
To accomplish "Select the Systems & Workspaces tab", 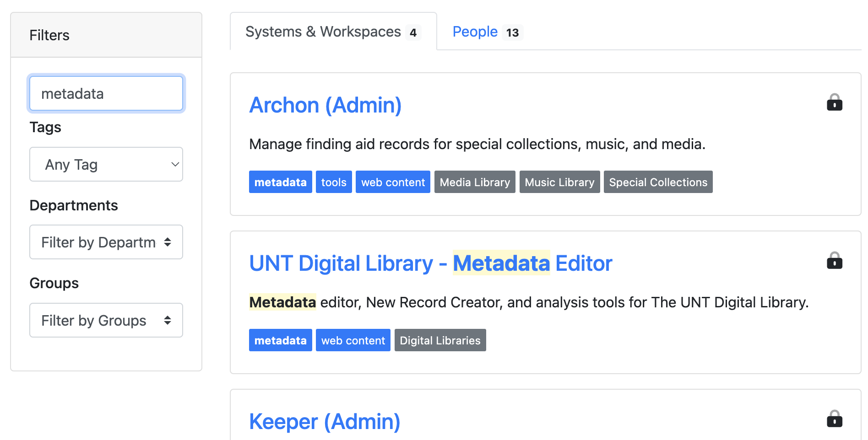I will click(333, 32).
